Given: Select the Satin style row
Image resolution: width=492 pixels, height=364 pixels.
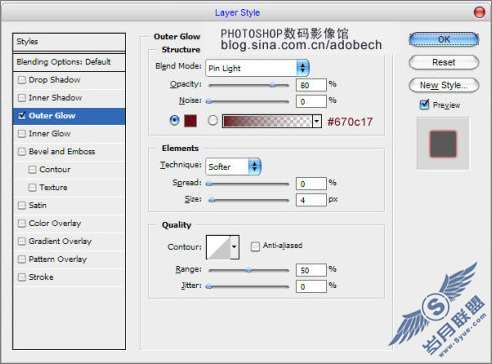Looking at the screenshot, I should [x=69, y=205].
